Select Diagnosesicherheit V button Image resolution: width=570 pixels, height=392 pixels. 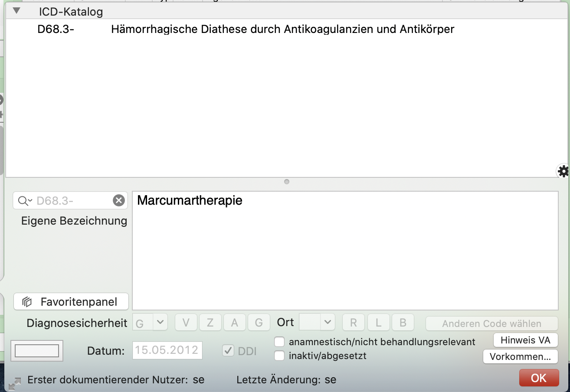pos(186,323)
